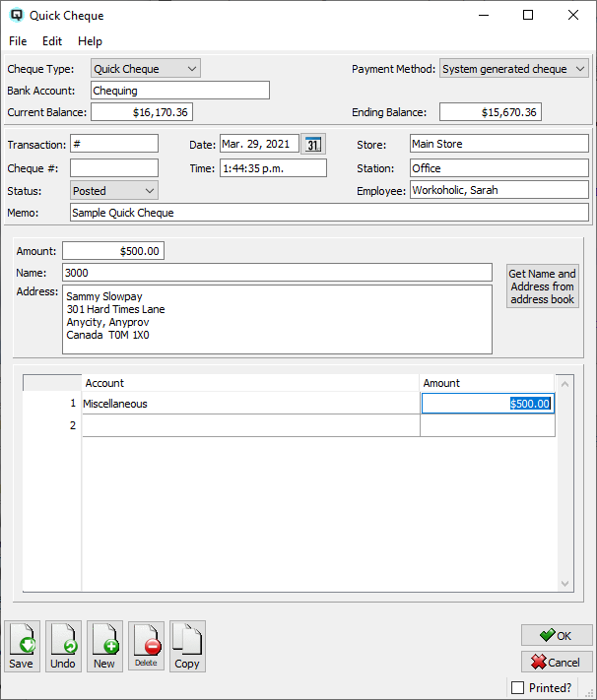Image resolution: width=597 pixels, height=700 pixels.
Task: Click the Employee field
Action: click(x=499, y=190)
